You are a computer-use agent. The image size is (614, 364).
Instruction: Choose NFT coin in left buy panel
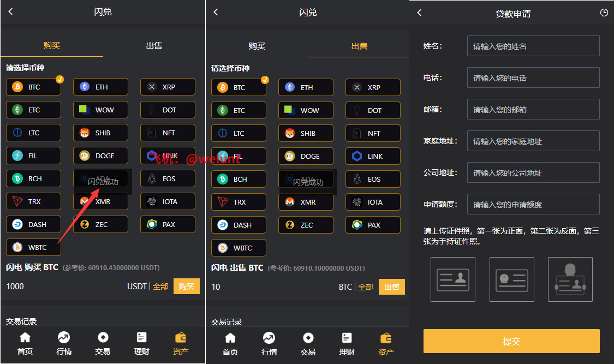(x=168, y=133)
